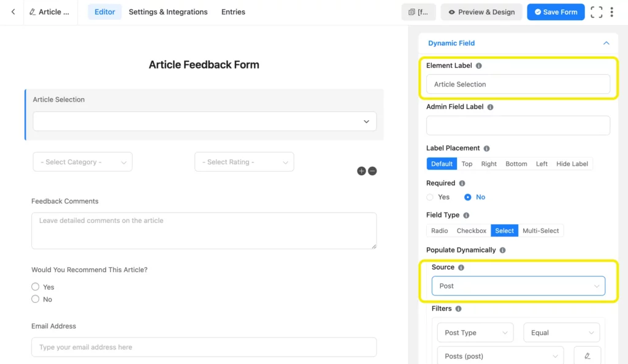Select Yes for the Required option
This screenshot has width=628, height=364.
point(431,197)
